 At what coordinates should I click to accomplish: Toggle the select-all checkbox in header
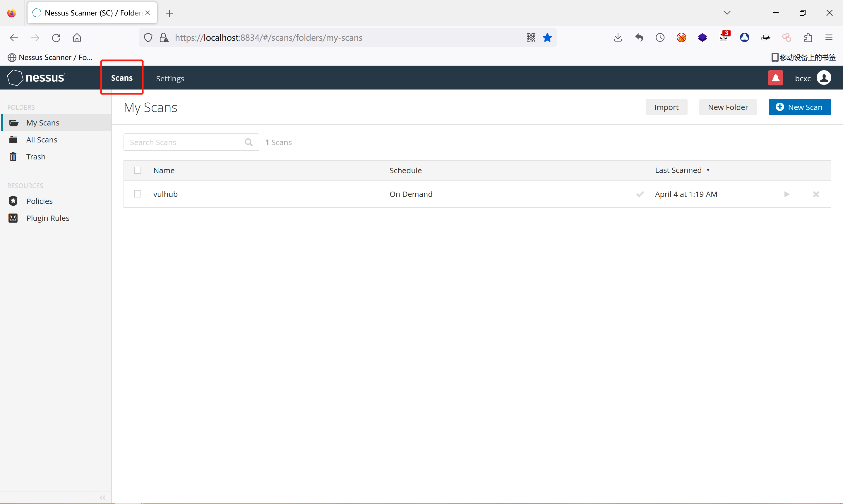click(138, 171)
